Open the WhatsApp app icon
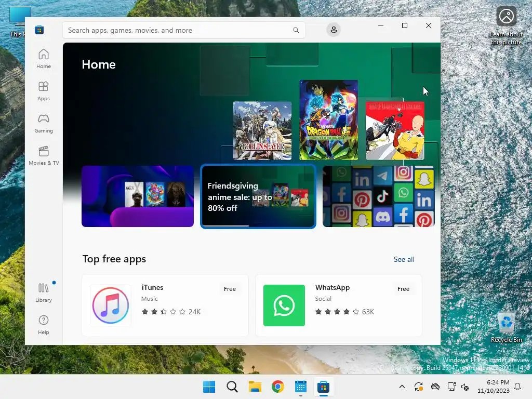Viewport: 532px width, 399px height. coord(284,305)
